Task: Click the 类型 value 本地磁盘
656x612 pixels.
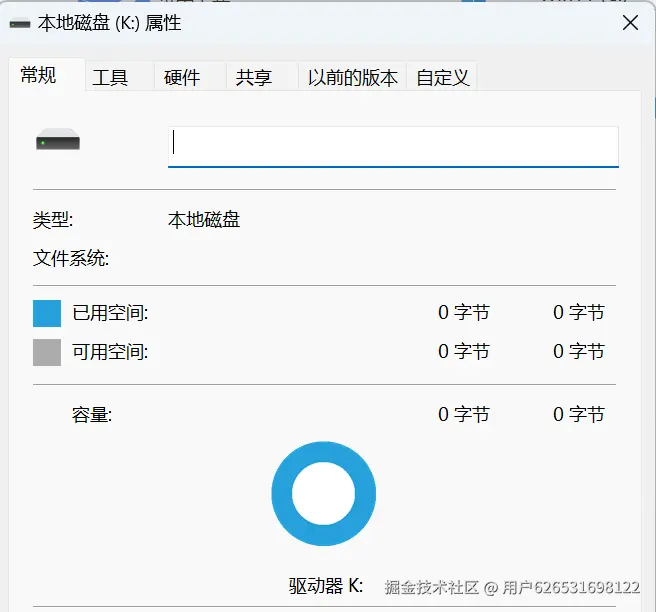Action: coord(204,220)
